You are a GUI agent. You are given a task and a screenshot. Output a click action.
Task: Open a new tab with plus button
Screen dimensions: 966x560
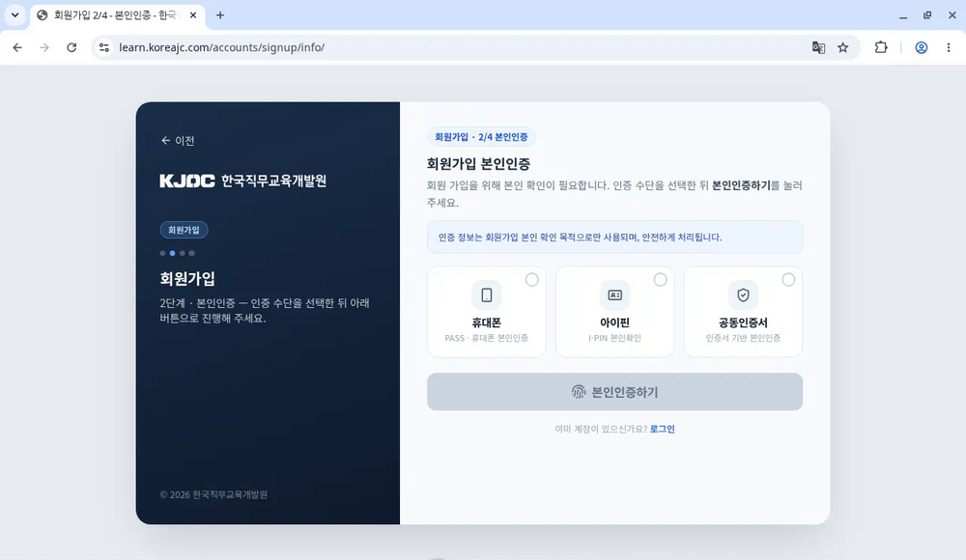[220, 15]
